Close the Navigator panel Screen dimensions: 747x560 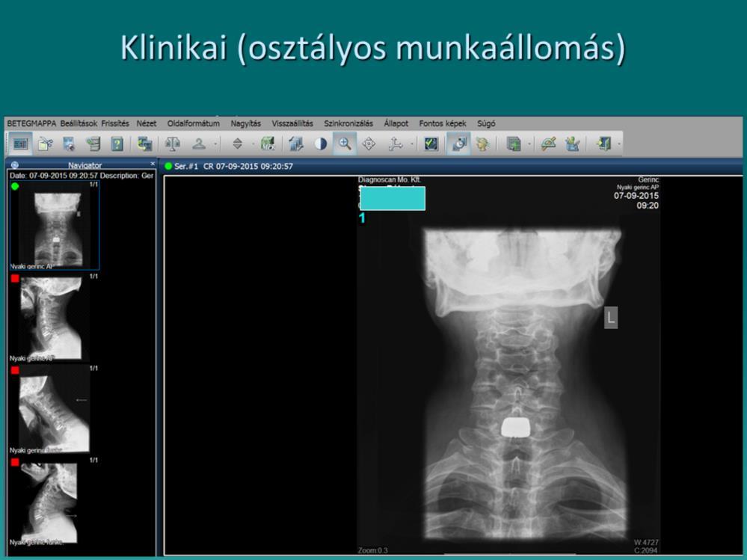point(153,164)
